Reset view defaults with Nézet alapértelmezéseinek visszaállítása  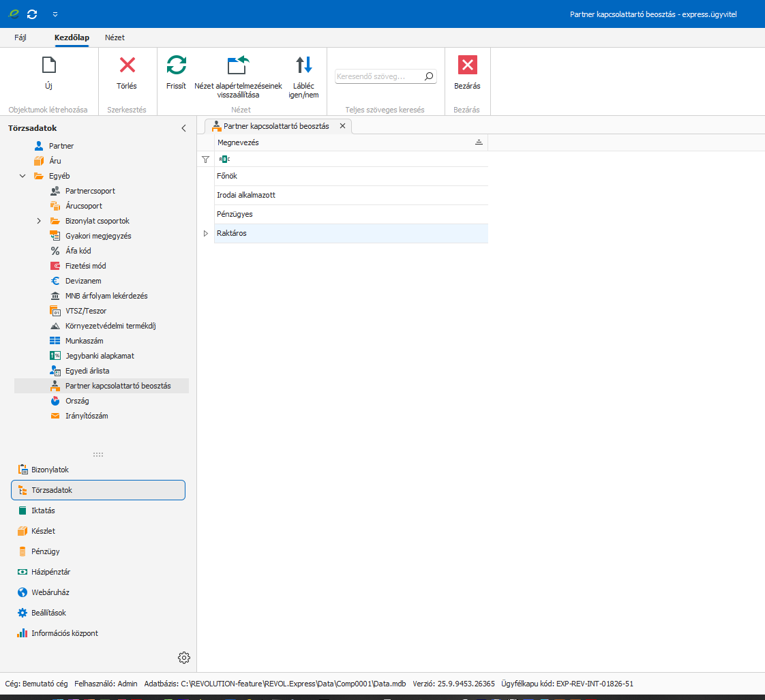point(238,65)
